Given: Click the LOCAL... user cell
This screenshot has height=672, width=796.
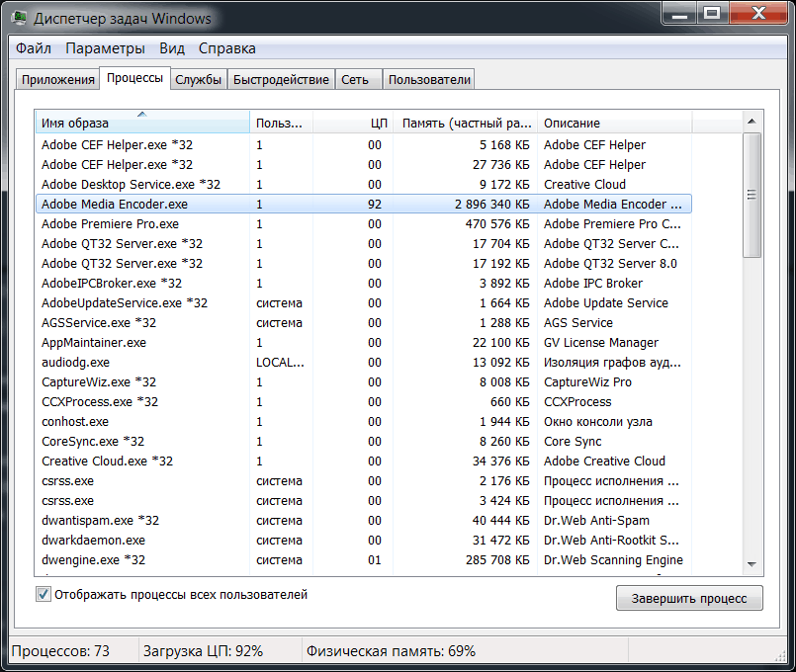Looking at the screenshot, I should click(x=280, y=362).
